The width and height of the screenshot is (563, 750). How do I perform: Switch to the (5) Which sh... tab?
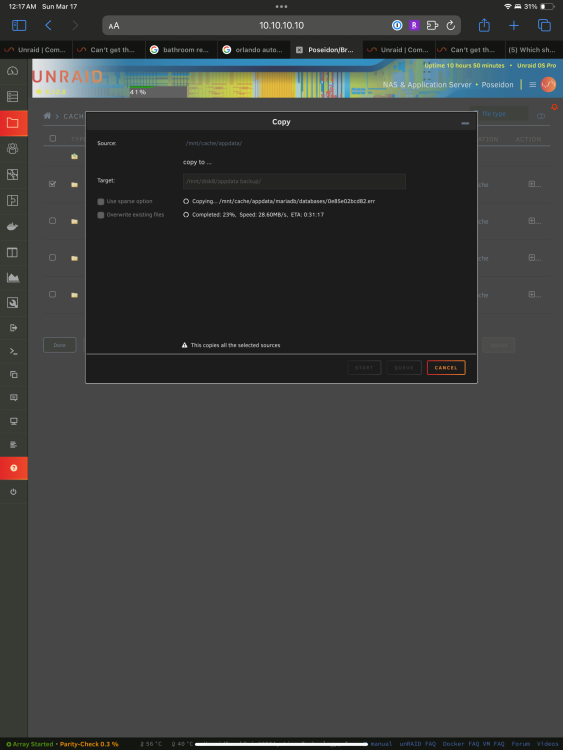coord(534,50)
